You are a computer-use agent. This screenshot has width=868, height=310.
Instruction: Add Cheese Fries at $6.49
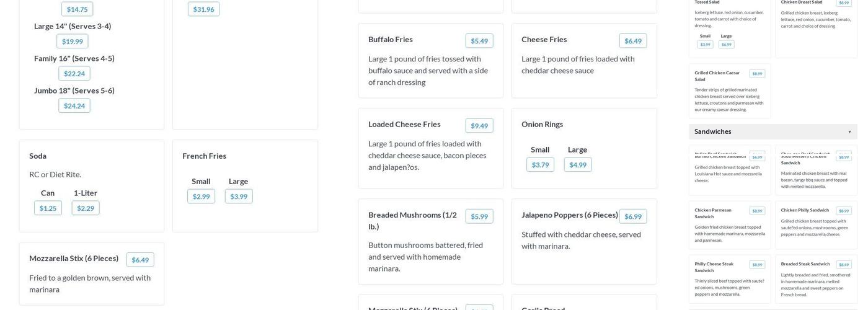(632, 41)
